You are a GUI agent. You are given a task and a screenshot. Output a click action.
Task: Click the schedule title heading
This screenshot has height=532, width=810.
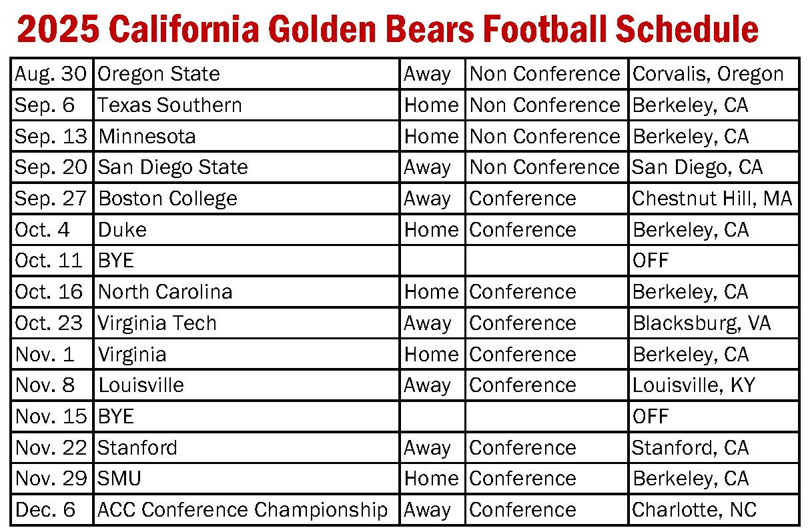(387, 29)
